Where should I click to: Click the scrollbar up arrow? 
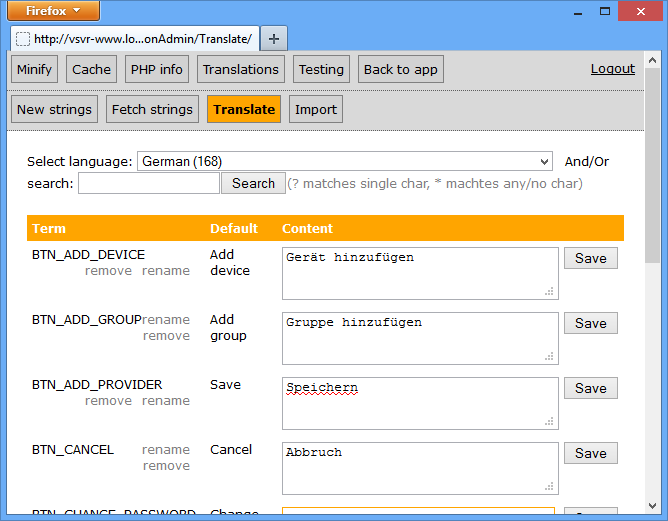point(652,60)
